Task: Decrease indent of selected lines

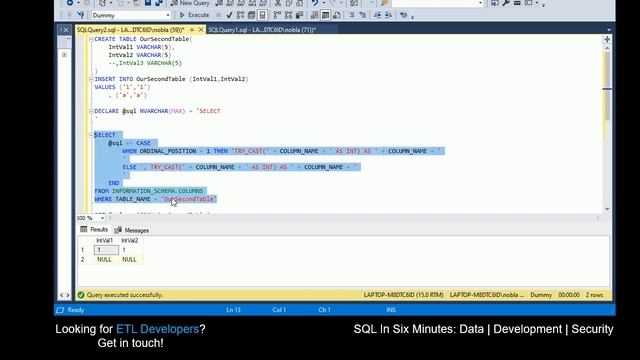Action: pos(378,15)
